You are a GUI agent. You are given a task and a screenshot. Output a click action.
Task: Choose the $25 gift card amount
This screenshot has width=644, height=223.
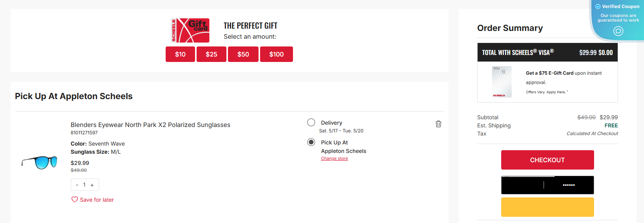point(211,54)
